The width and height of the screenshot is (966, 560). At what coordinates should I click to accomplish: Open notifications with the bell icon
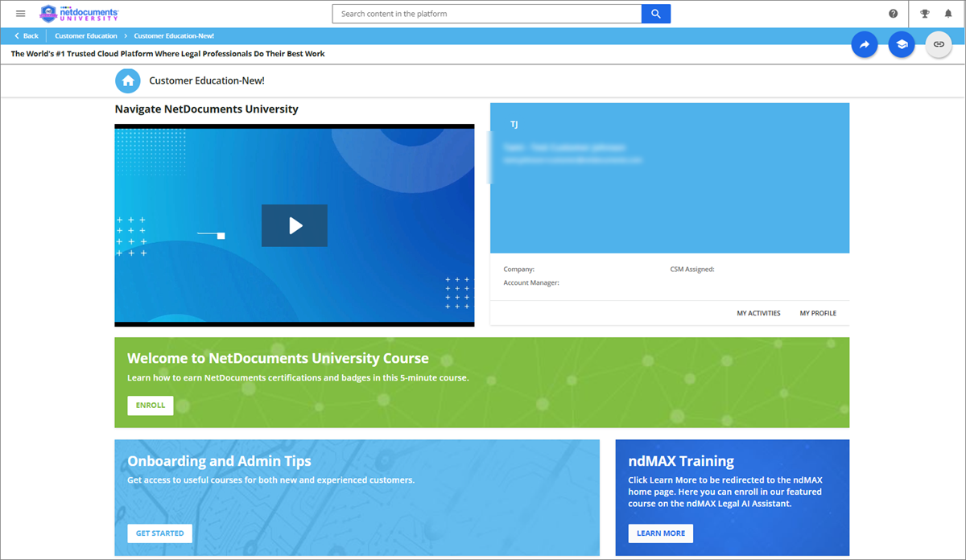click(x=946, y=13)
